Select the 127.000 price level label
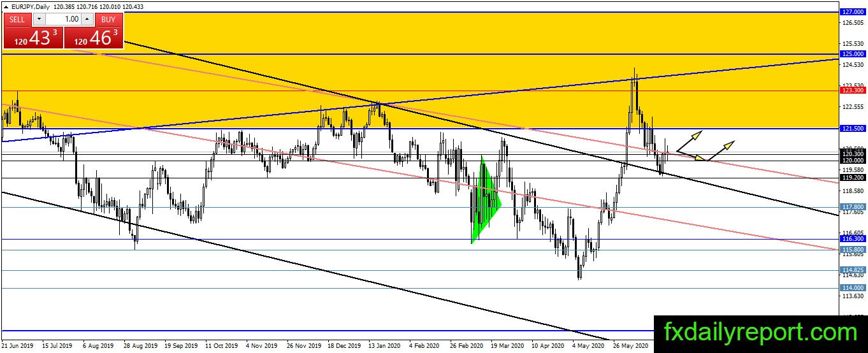Viewport: 868px width, 353px height. (853, 12)
